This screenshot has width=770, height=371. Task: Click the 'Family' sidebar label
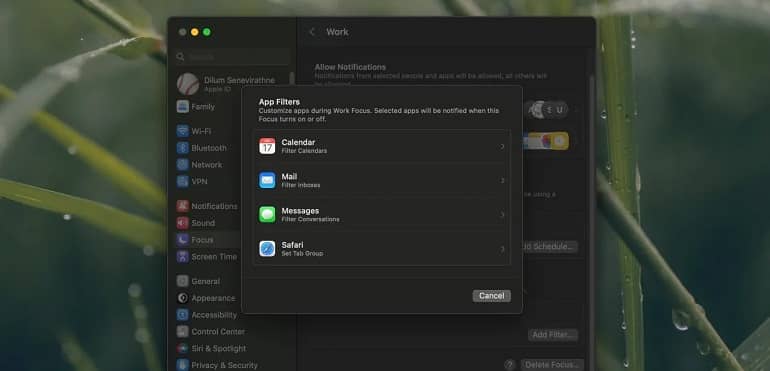tap(203, 107)
